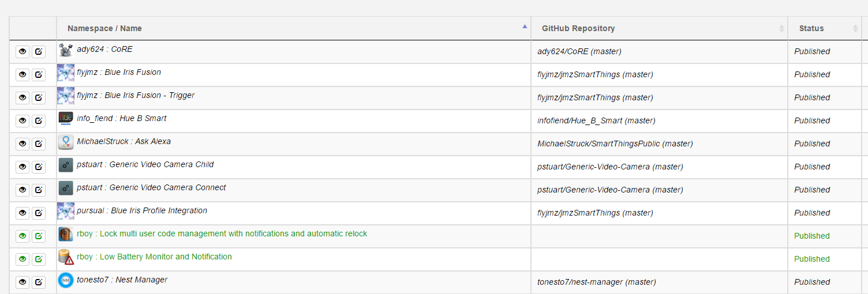
Task: Click the edit pencil icon for ady624 CoRE
Action: [39, 51]
